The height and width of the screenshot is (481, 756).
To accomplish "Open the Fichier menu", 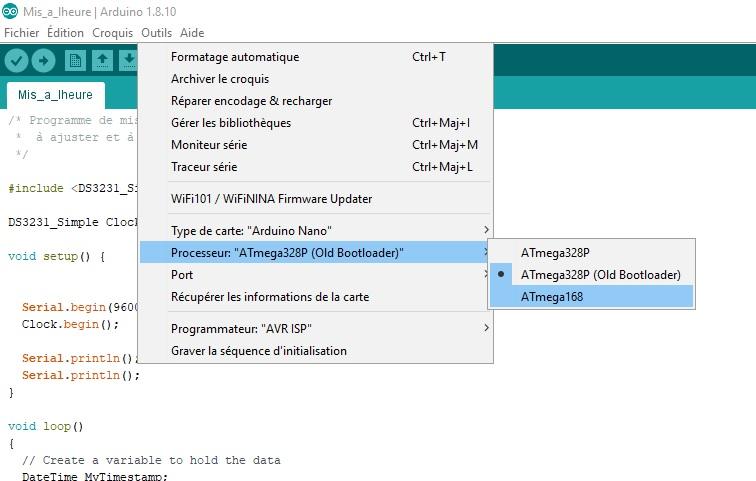I will [x=22, y=33].
